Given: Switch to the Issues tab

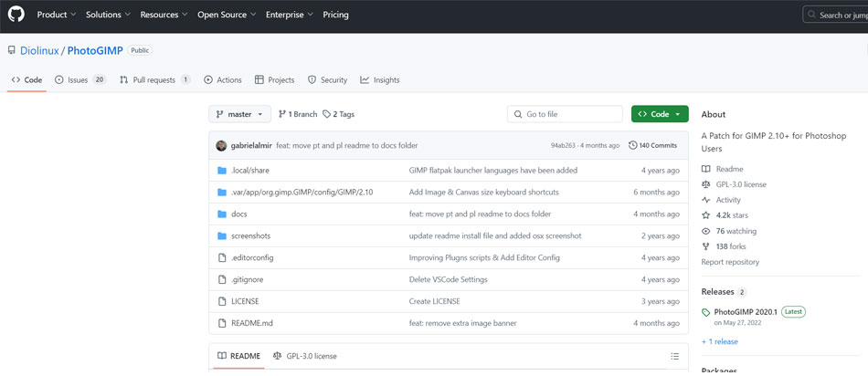Looking at the screenshot, I should tap(80, 80).
